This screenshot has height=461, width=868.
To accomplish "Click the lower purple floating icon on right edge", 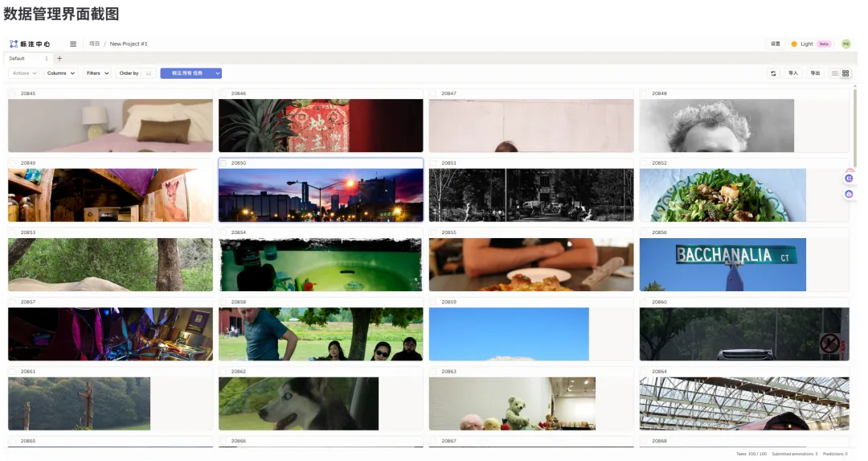I will [849, 194].
